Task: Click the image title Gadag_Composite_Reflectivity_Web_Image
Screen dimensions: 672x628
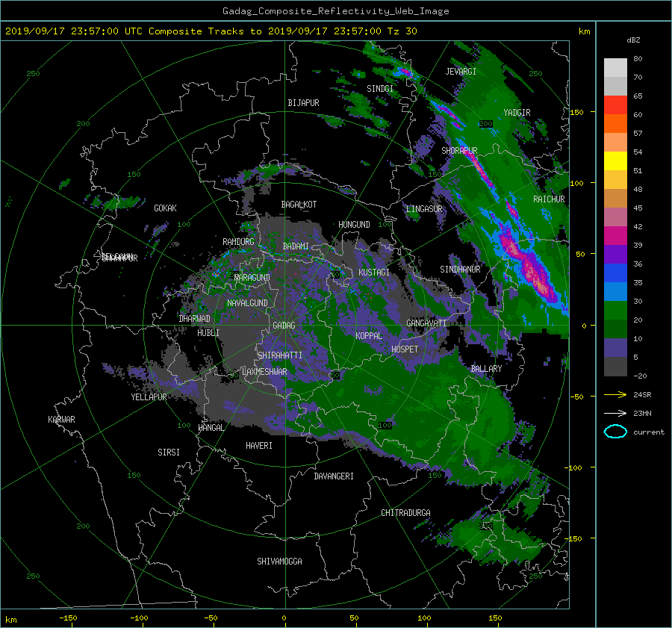Action: 335,11
